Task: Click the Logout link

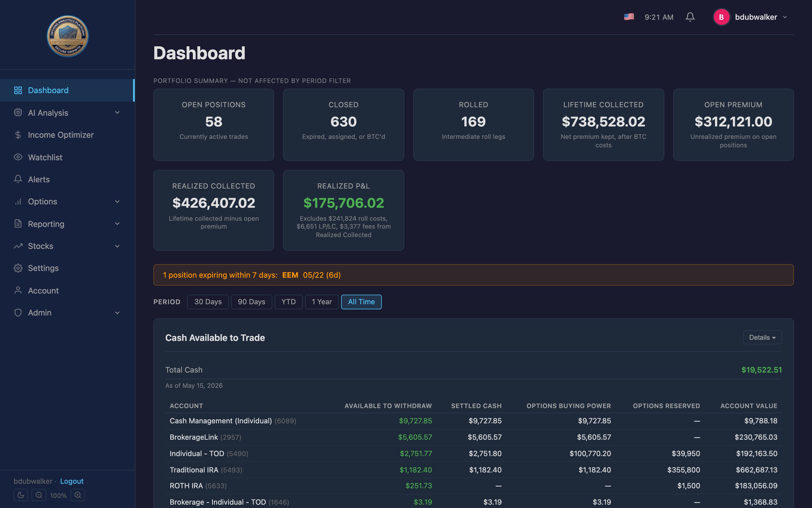Action: (x=72, y=481)
